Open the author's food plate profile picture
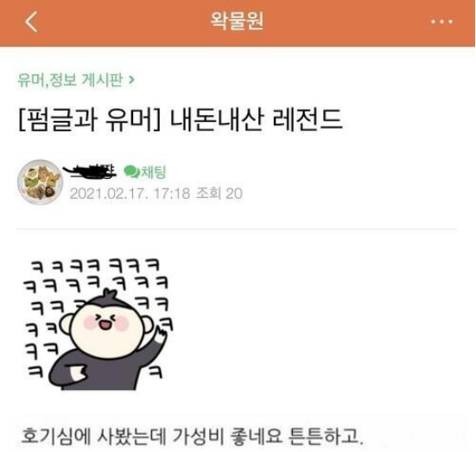476x452 pixels. 40,182
